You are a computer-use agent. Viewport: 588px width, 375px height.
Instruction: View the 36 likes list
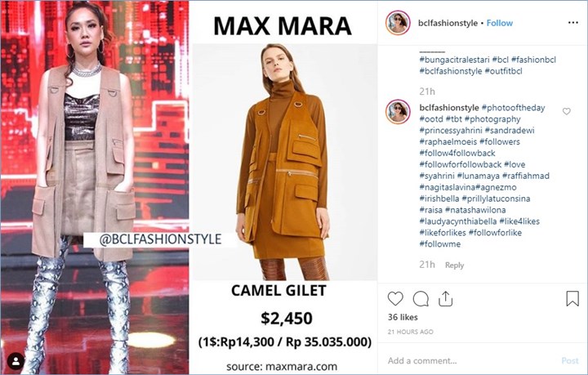(403, 317)
